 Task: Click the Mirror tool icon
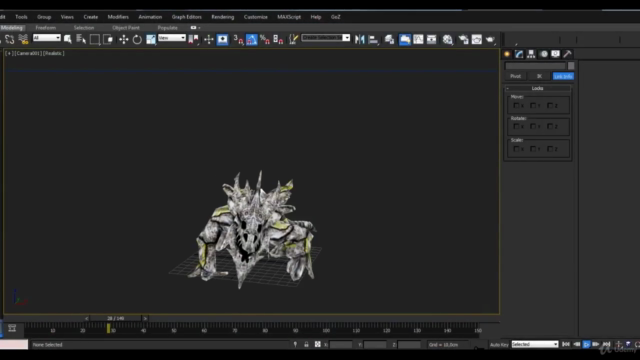tap(360, 39)
